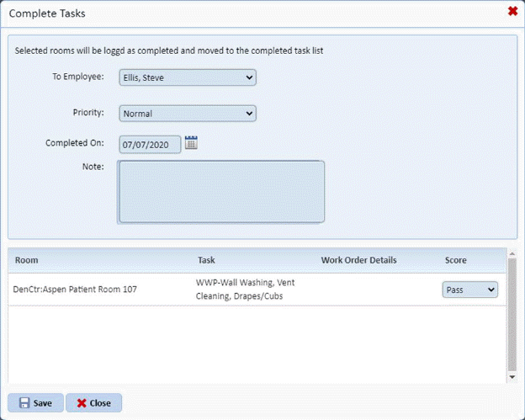This screenshot has width=525, height=420.
Task: Click the red X icon in title bar
Action: pyautogui.click(x=512, y=12)
